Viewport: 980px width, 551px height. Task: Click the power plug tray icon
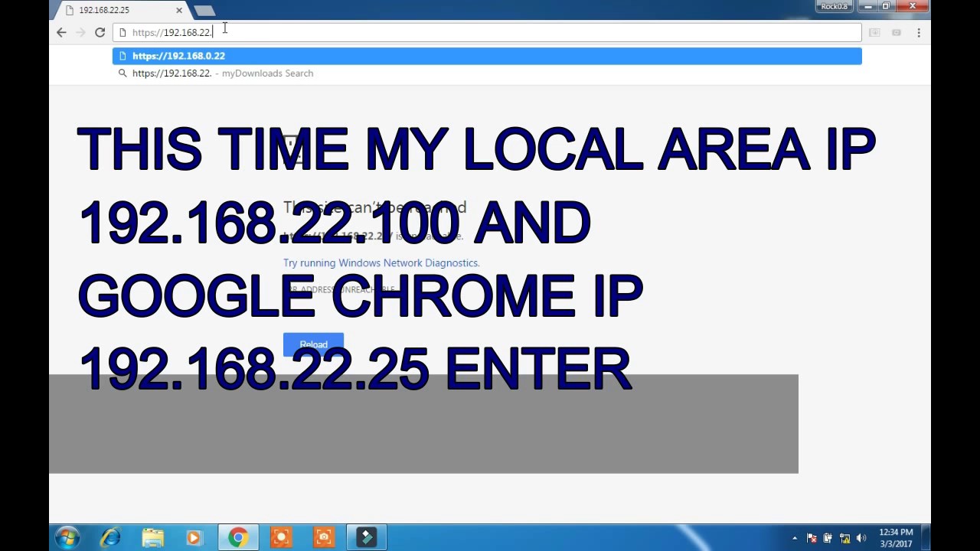click(828, 538)
